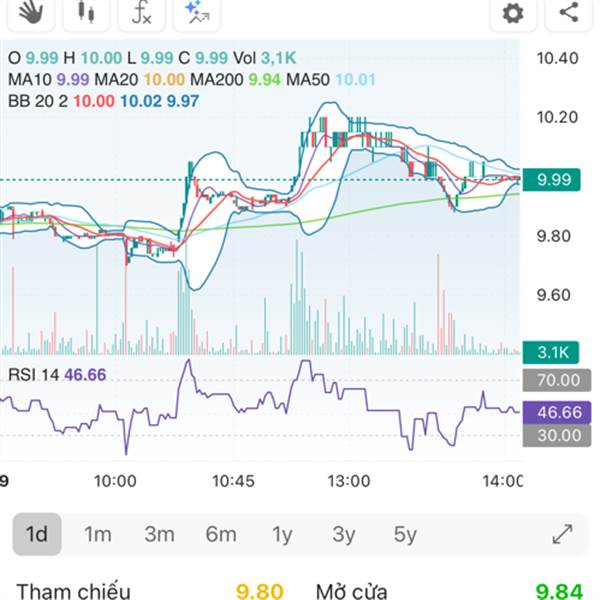Select the 1d time range tab
600x600 pixels.
pyautogui.click(x=37, y=534)
